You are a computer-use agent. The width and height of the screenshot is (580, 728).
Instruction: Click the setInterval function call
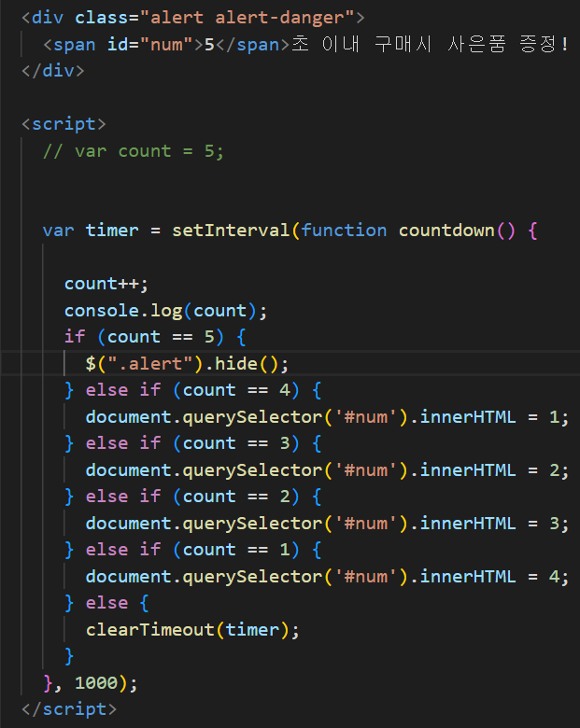[231, 231]
